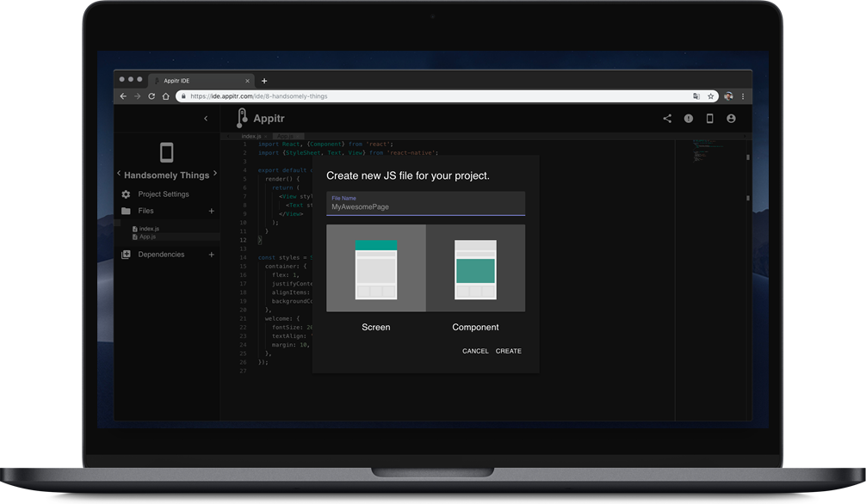Reload the page in browser

(x=152, y=96)
